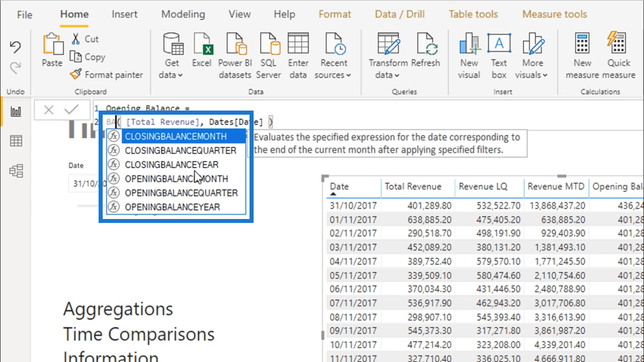Sort by Revenue LQ column header

pyautogui.click(x=483, y=187)
